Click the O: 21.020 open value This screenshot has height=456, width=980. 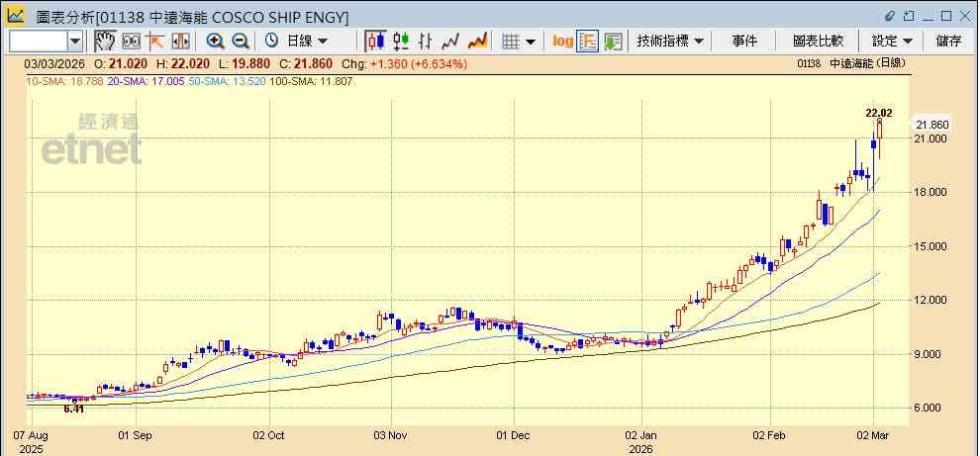coord(123,63)
